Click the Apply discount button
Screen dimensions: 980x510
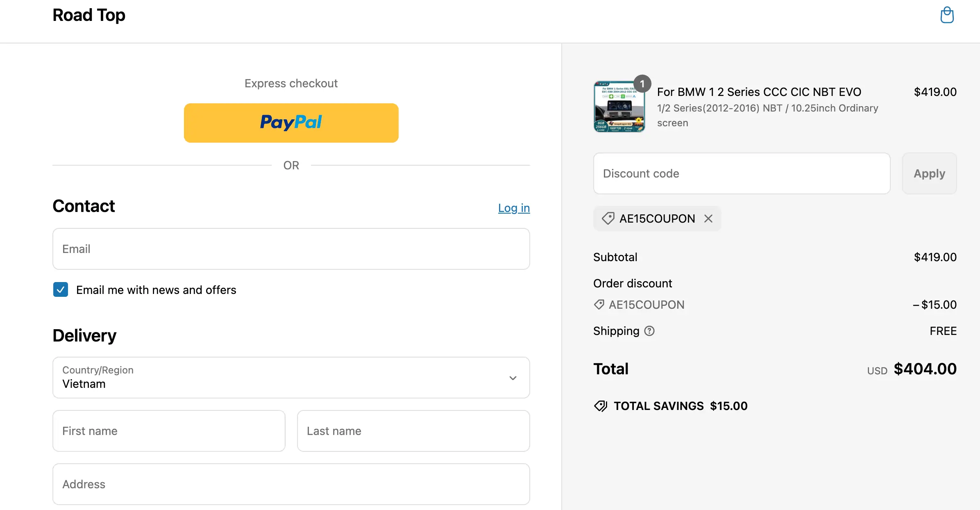(929, 173)
